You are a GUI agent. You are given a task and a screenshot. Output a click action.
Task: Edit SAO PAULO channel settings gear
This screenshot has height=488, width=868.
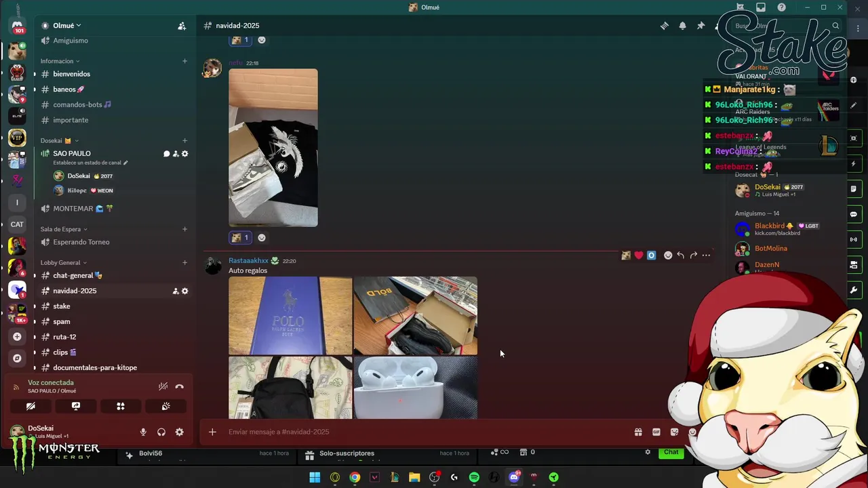tap(184, 154)
